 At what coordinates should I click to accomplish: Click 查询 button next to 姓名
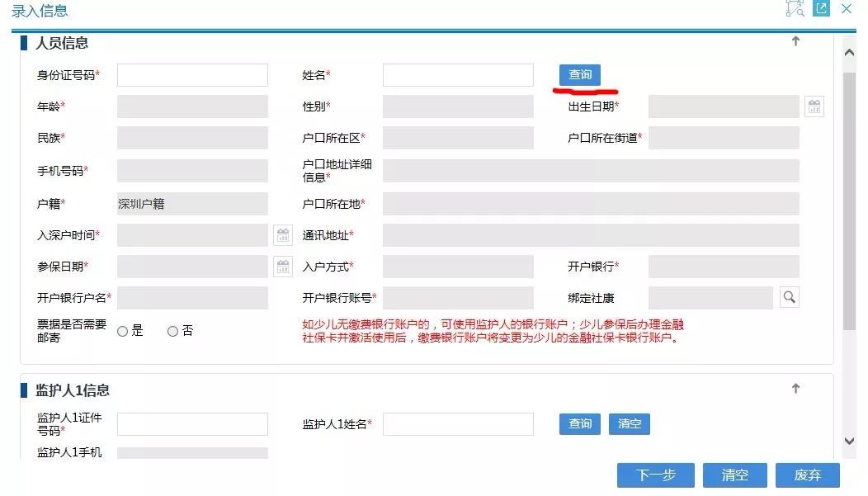pyautogui.click(x=579, y=75)
